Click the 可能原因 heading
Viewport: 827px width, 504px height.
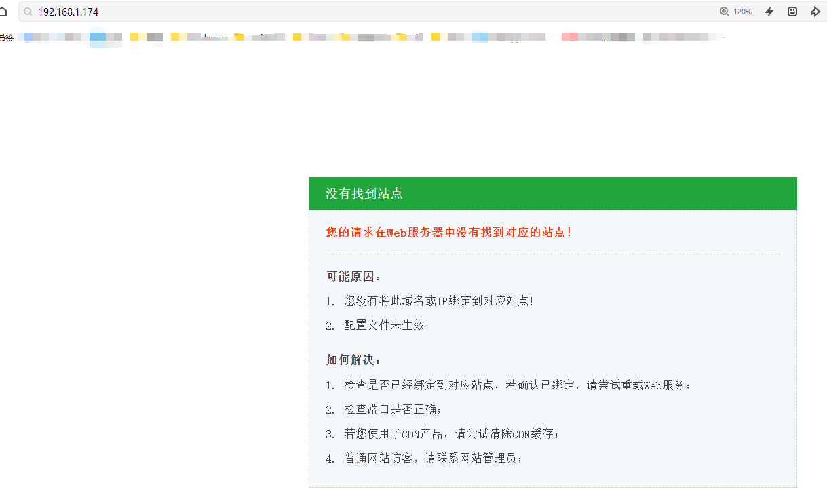(x=354, y=277)
